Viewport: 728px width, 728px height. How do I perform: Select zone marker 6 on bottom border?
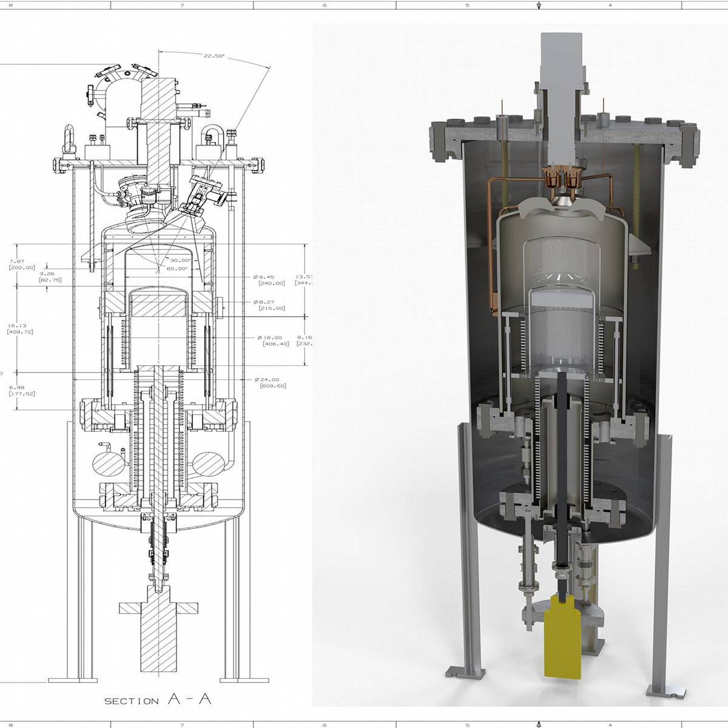tap(325, 724)
